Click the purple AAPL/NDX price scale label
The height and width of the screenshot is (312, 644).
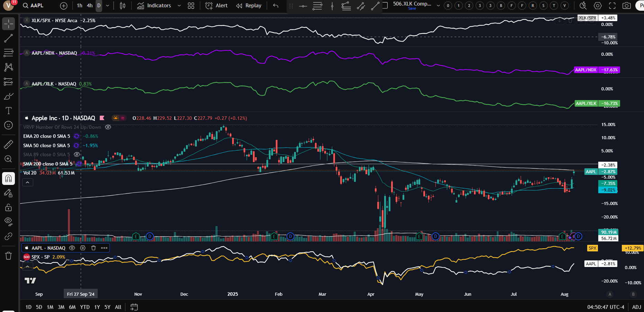pyautogui.click(x=585, y=70)
